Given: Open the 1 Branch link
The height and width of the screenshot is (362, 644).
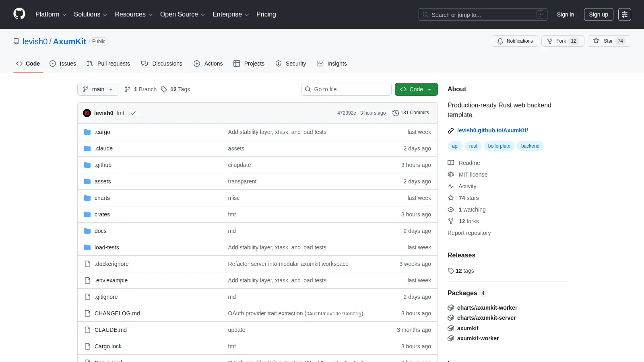Looking at the screenshot, I should 140,89.
